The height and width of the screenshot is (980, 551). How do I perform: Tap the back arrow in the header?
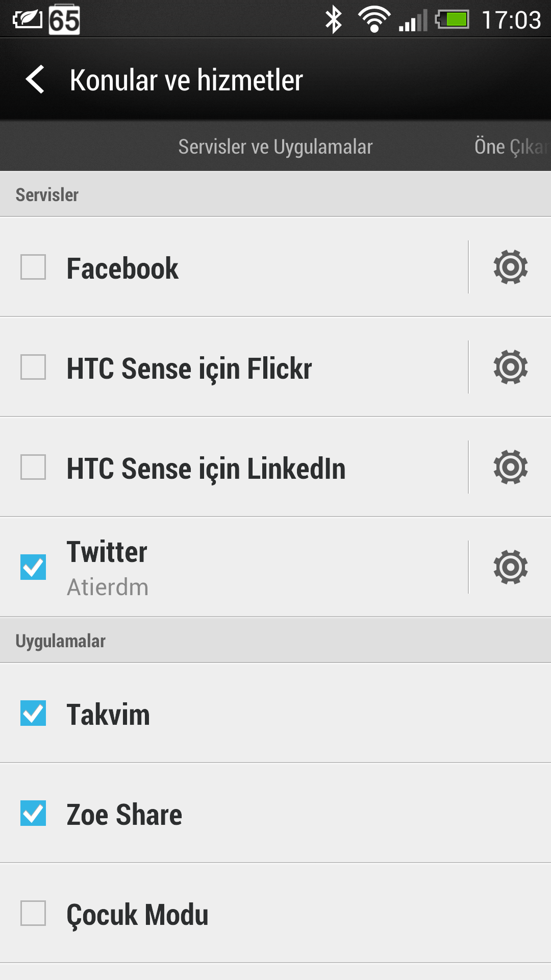pos(35,80)
